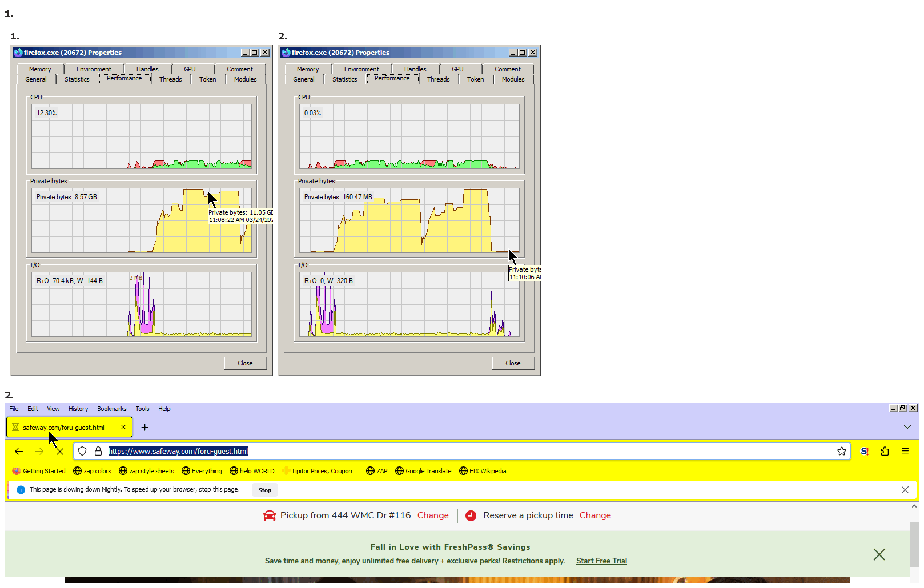Open the zap style sheets bookmark

pos(146,472)
